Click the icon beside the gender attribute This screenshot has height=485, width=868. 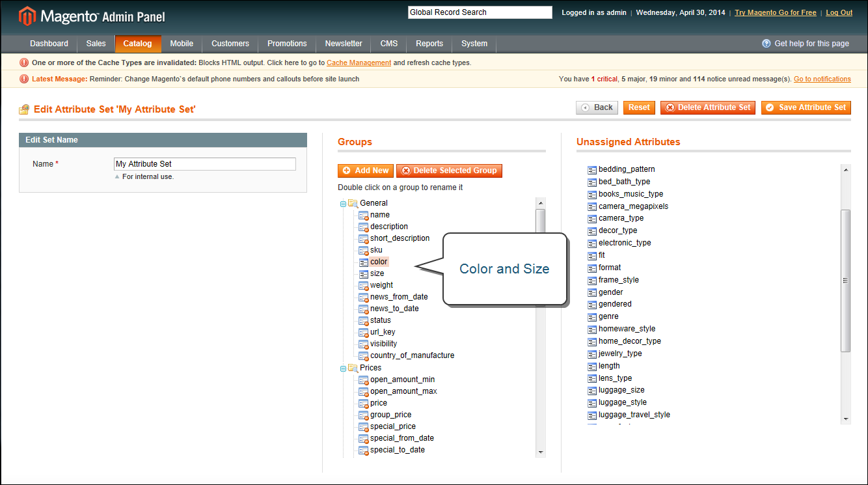[592, 293]
